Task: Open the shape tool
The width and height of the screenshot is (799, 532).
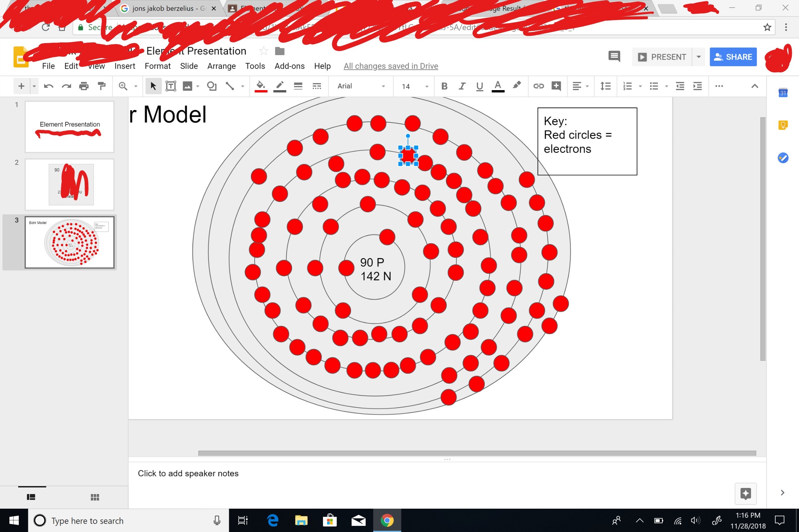Action: tap(212, 86)
